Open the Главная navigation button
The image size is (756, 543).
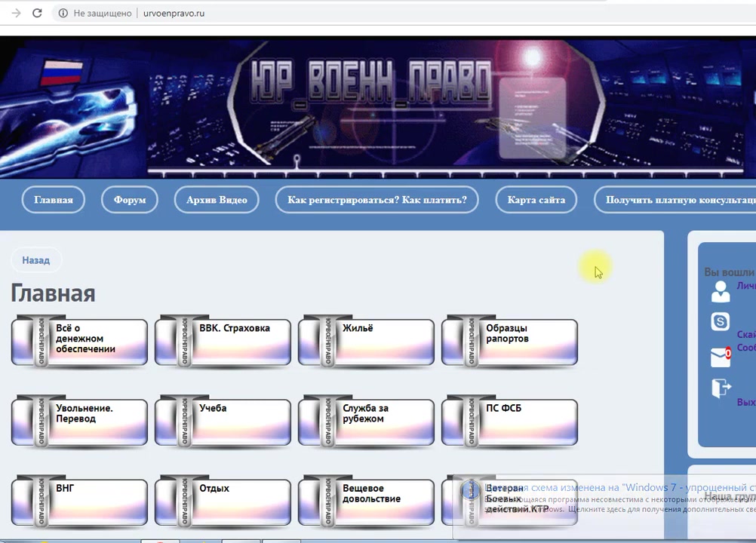53,199
